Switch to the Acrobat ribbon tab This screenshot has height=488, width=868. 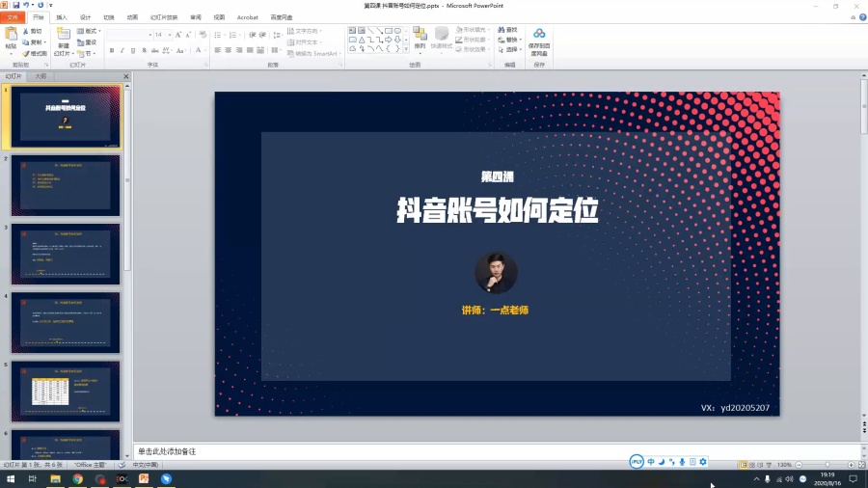248,17
